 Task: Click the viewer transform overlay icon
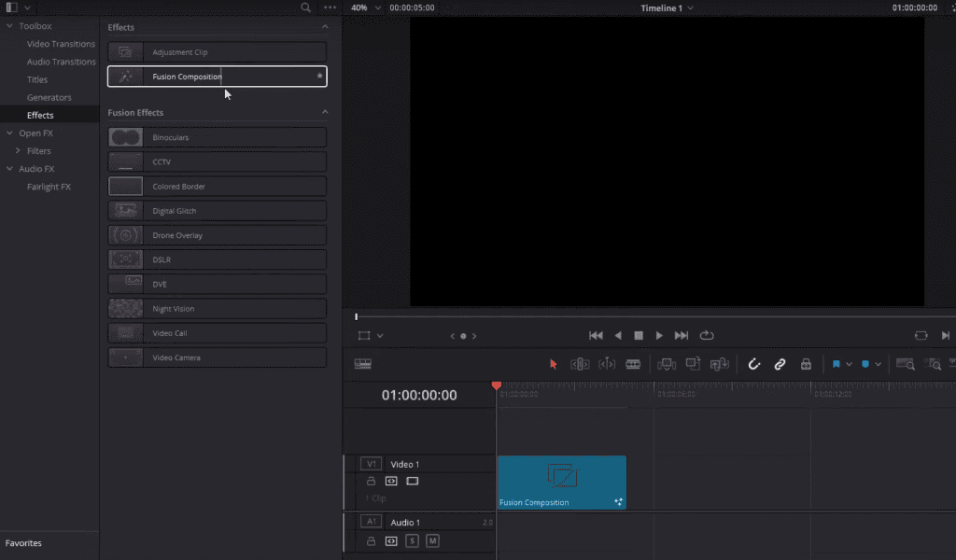pyautogui.click(x=364, y=336)
